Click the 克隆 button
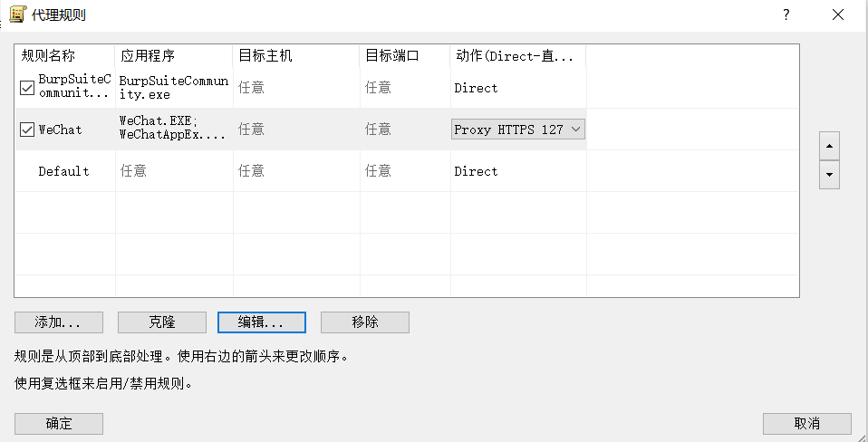 pyautogui.click(x=161, y=322)
